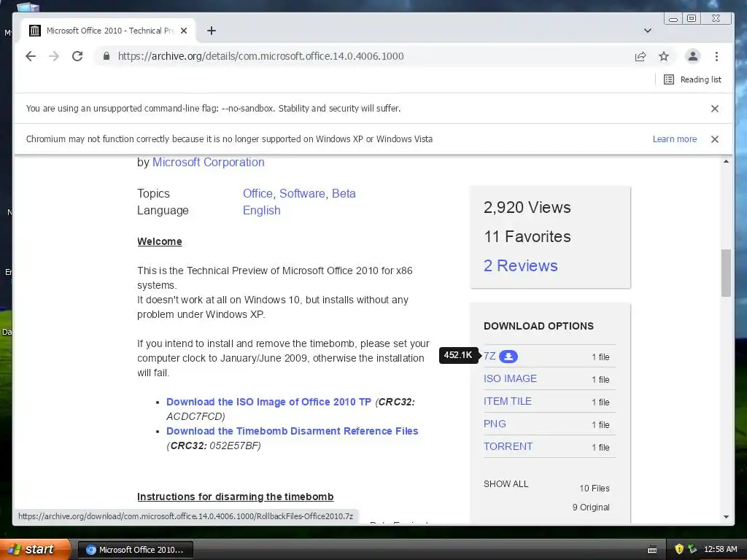The width and height of the screenshot is (747, 560).
Task: Click the 11 Favorites text
Action: tap(527, 236)
